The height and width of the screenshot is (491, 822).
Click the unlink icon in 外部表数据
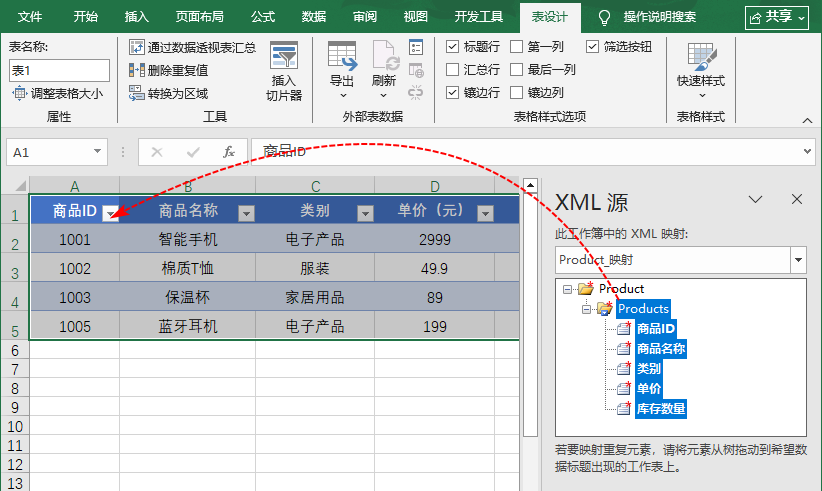click(x=416, y=93)
